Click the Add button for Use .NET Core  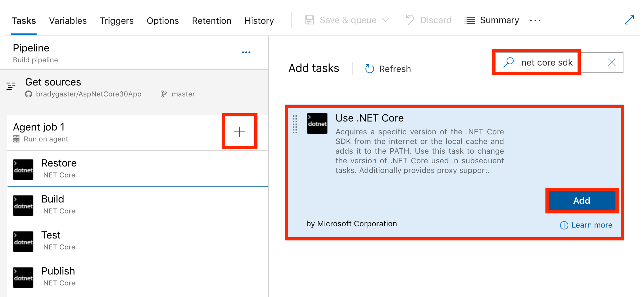[581, 201]
